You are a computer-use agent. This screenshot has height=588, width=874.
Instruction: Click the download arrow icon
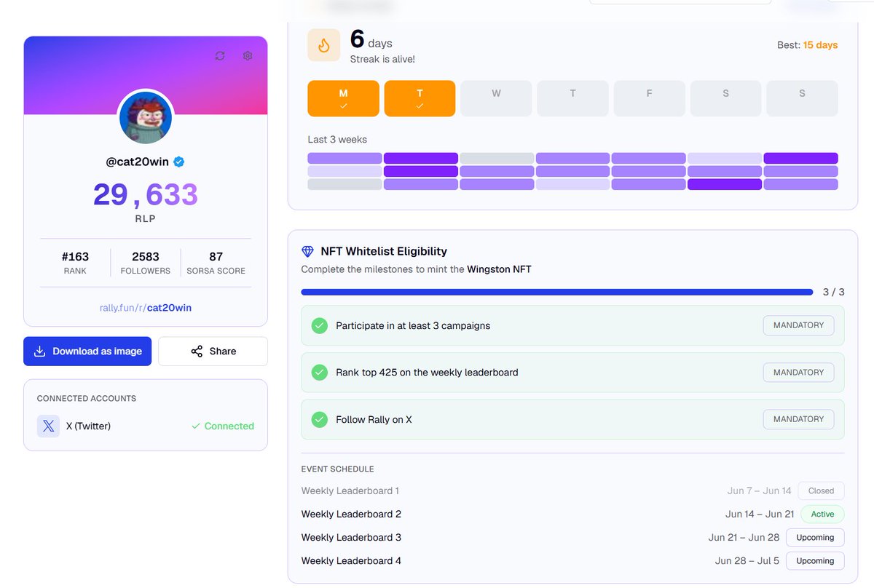[x=40, y=351]
